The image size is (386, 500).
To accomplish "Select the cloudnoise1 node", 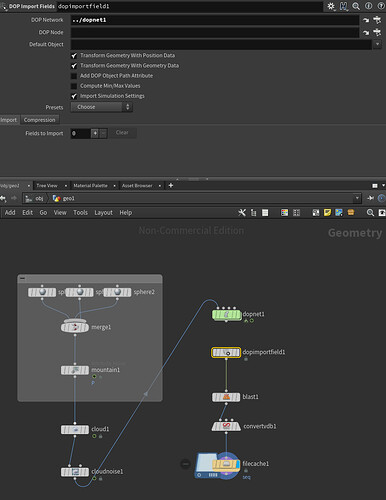I will click(75, 472).
